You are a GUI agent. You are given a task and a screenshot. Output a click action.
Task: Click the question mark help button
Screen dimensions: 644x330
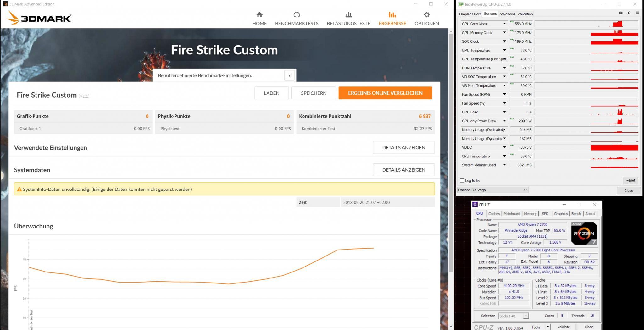(x=289, y=75)
